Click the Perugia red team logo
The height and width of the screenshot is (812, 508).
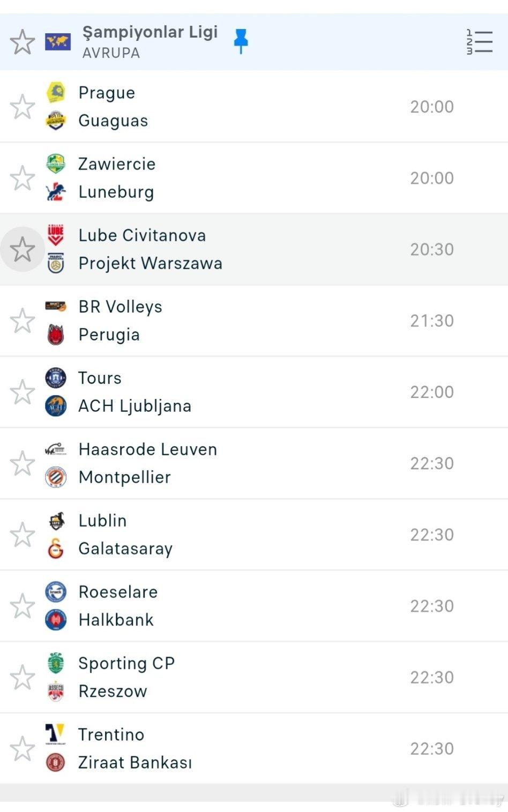56,335
